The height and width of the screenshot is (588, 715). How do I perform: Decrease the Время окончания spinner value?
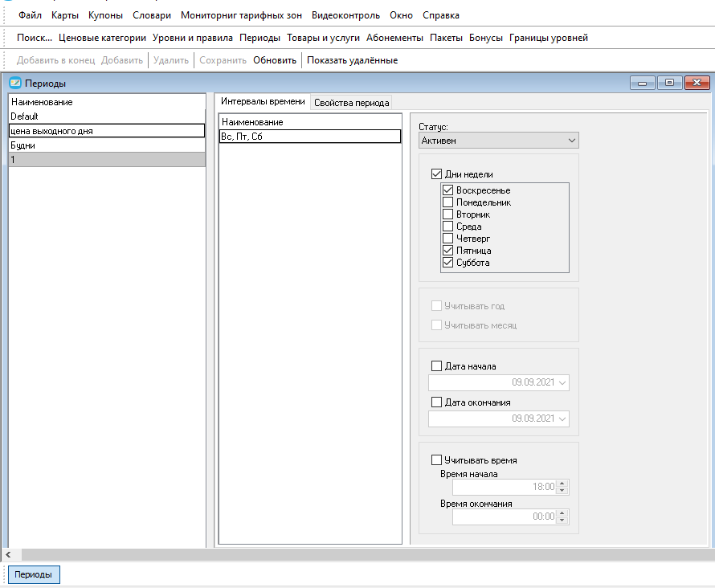(562, 520)
